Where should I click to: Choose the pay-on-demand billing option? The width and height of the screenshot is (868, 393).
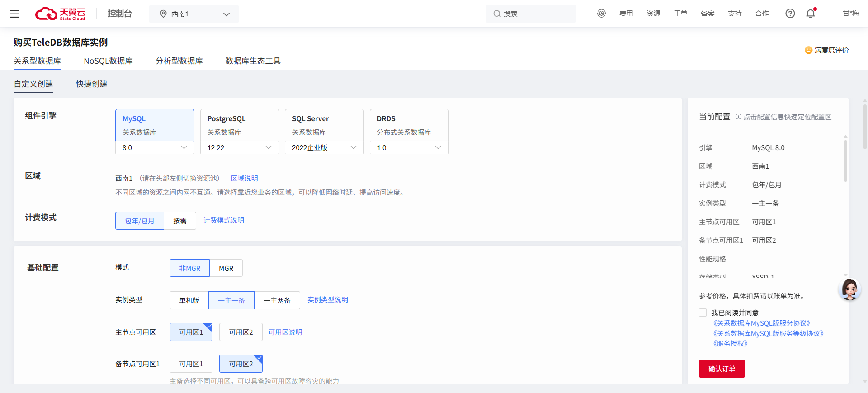pos(179,221)
